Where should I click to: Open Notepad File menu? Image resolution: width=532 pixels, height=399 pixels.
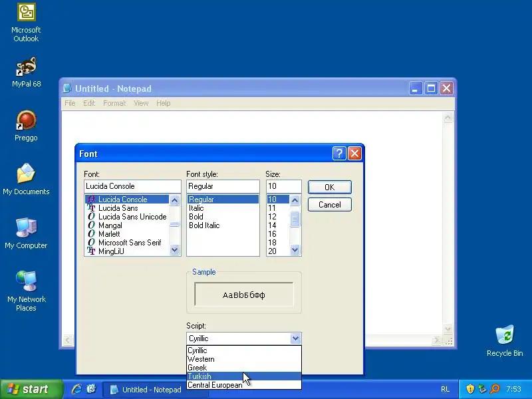(x=70, y=103)
